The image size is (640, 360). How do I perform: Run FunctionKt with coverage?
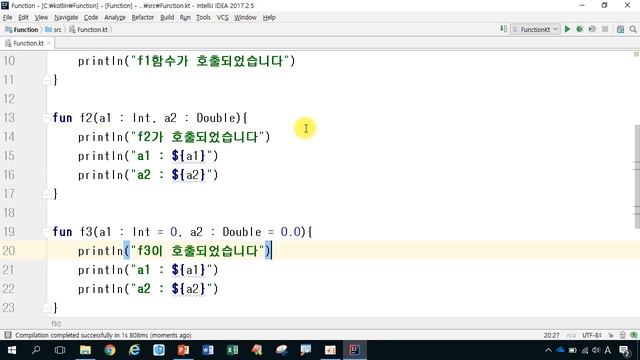pos(592,29)
